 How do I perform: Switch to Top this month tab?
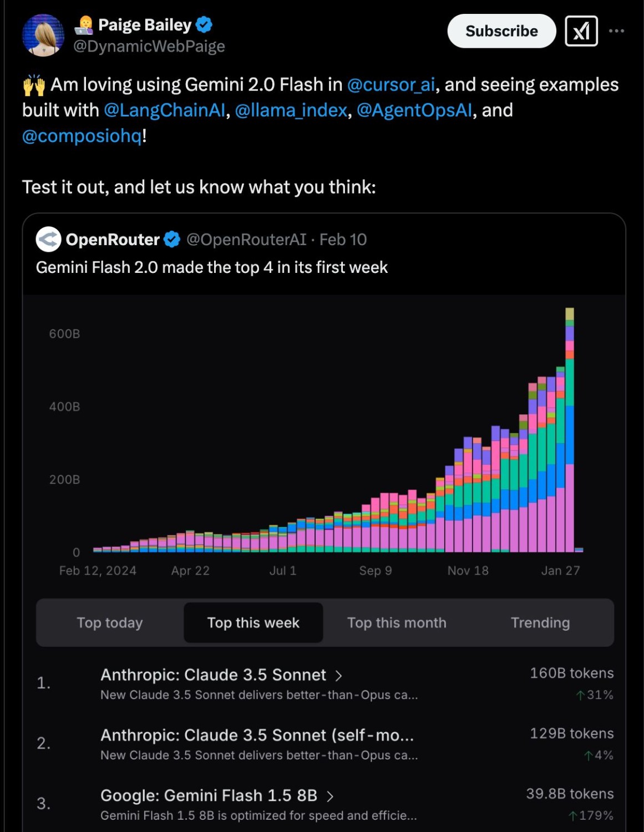[397, 623]
